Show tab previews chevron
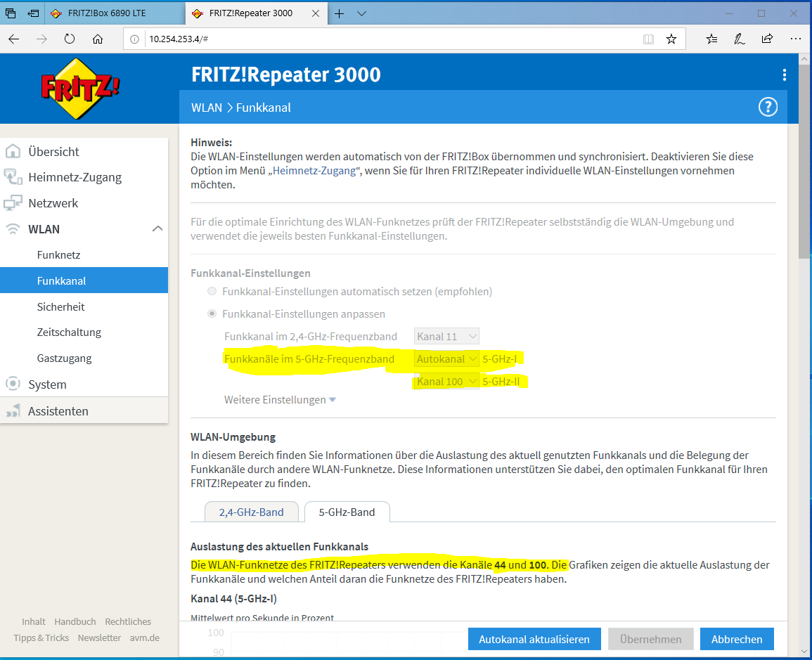The height and width of the screenshot is (660, 812). click(361, 13)
